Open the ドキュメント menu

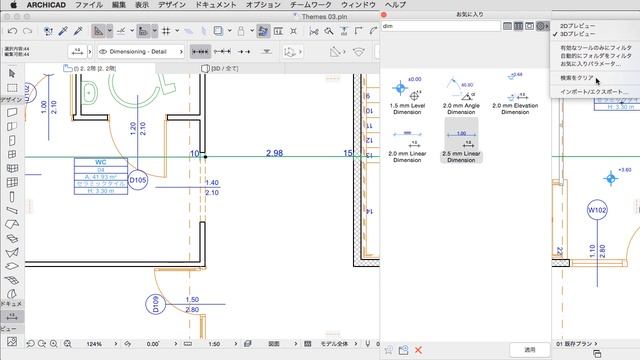[216, 5]
